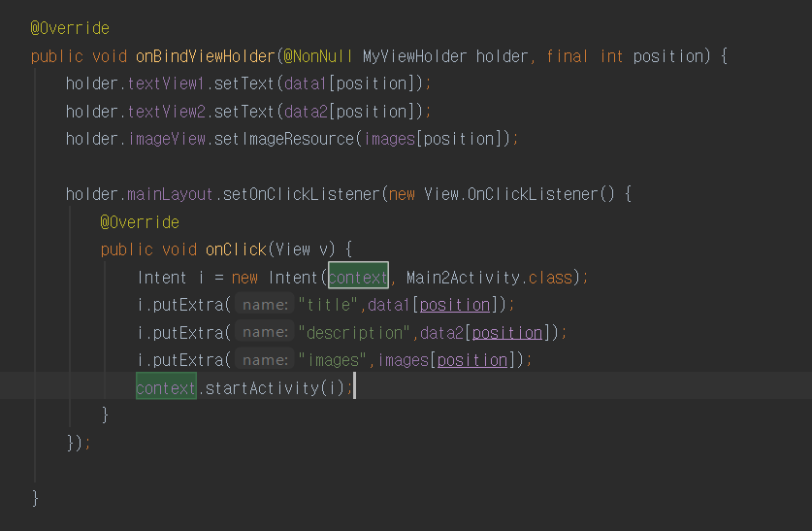
Task: Click Main2Activity in the Intent constructor
Action: point(463,278)
